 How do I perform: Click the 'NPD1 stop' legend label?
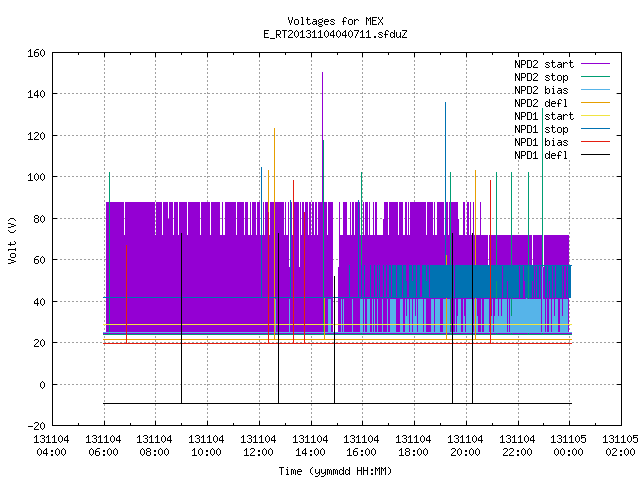click(541, 129)
